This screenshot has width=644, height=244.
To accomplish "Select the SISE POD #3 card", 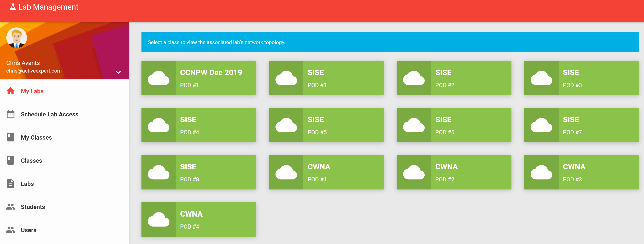I will (581, 78).
